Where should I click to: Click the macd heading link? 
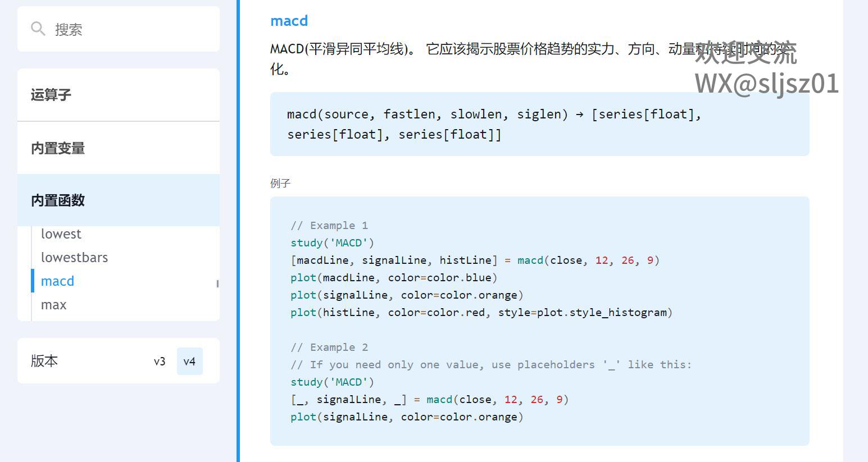tap(289, 21)
